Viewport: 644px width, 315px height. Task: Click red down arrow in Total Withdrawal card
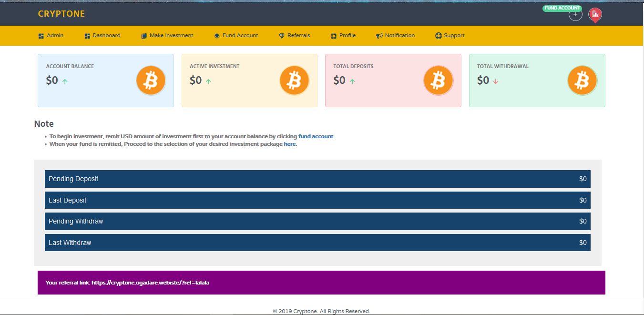coord(496,81)
